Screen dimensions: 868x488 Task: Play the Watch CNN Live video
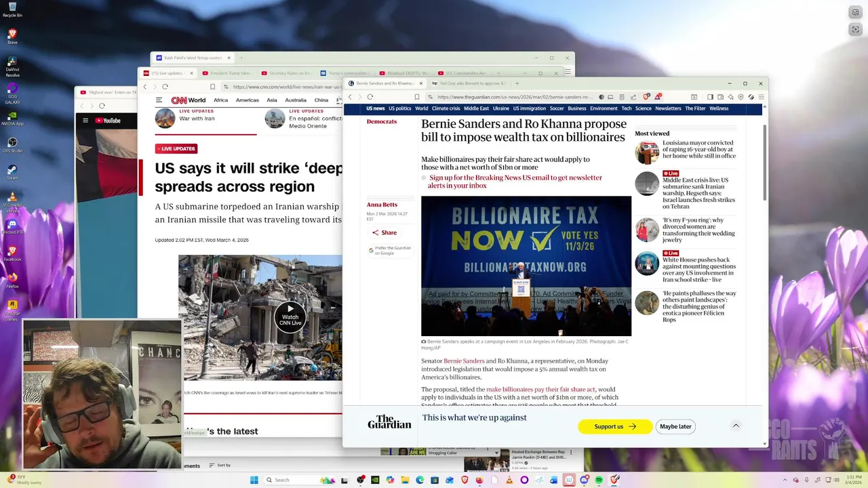pyautogui.click(x=290, y=317)
